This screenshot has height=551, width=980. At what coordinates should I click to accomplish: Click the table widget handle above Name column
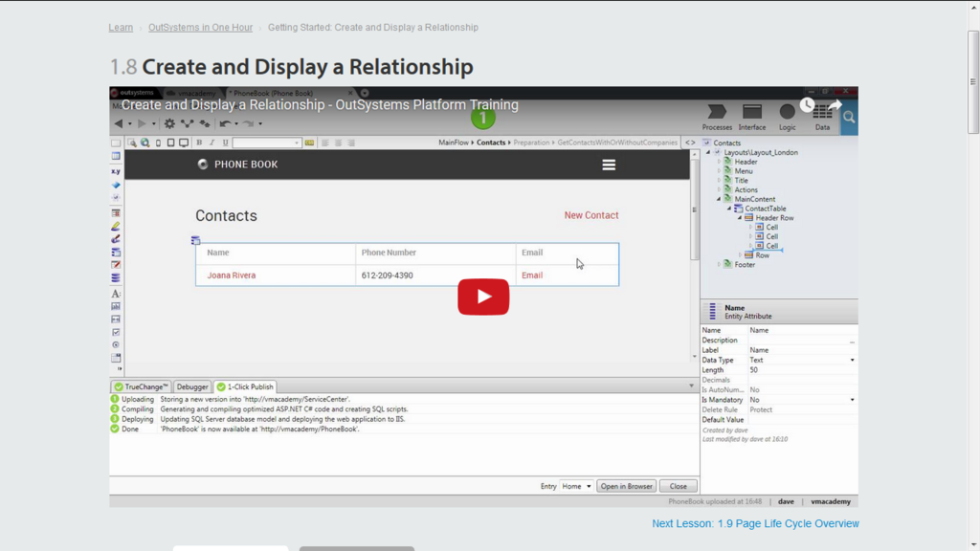point(195,240)
